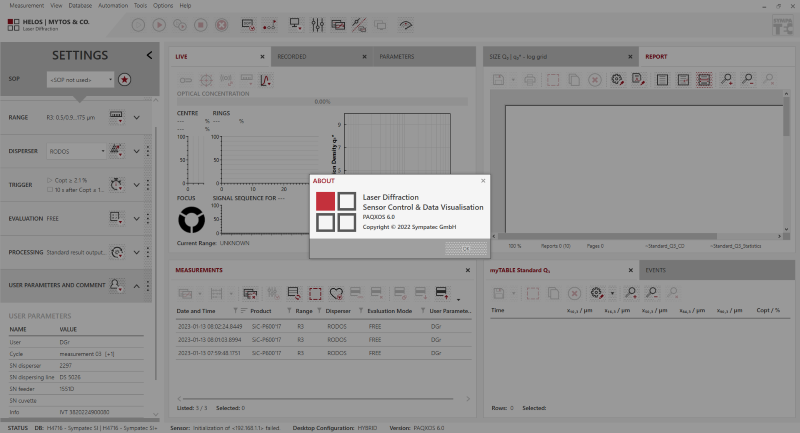Click the Evaluation Mode column header
Image resolution: width=800 pixels, height=433 pixels.
[x=390, y=311]
